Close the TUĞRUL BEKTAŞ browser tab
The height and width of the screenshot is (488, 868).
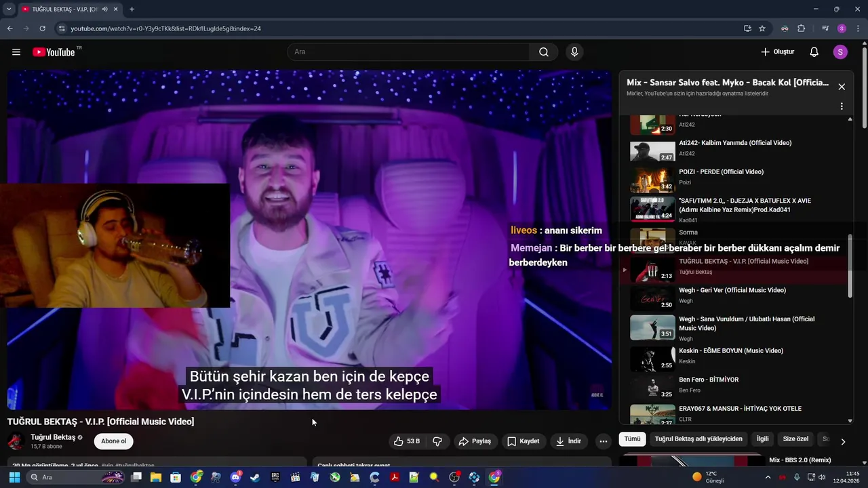click(115, 9)
